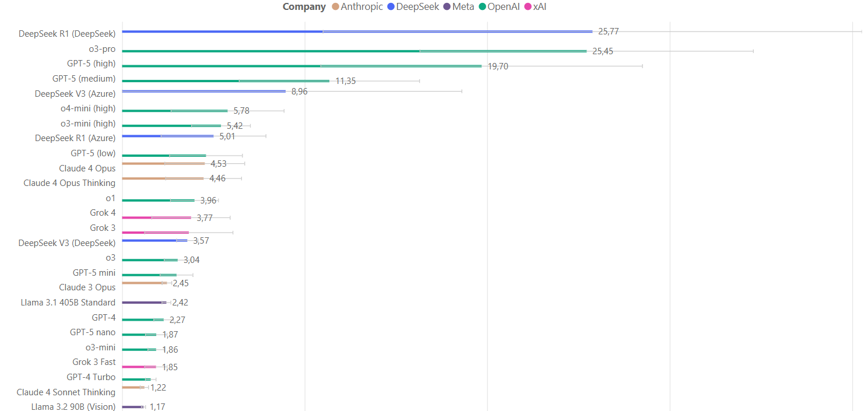Screen dimensions: 868x411
Task: Click the 3,77 data label
Action: tap(205, 218)
